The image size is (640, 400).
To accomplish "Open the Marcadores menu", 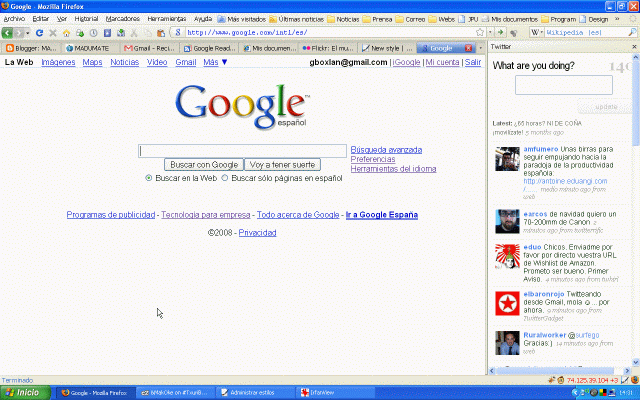I will coord(122,19).
